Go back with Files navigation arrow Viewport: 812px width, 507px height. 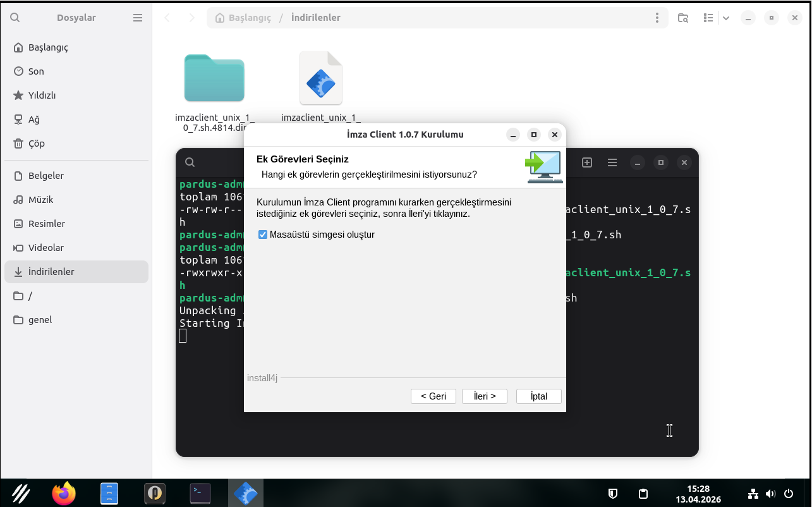coord(167,18)
